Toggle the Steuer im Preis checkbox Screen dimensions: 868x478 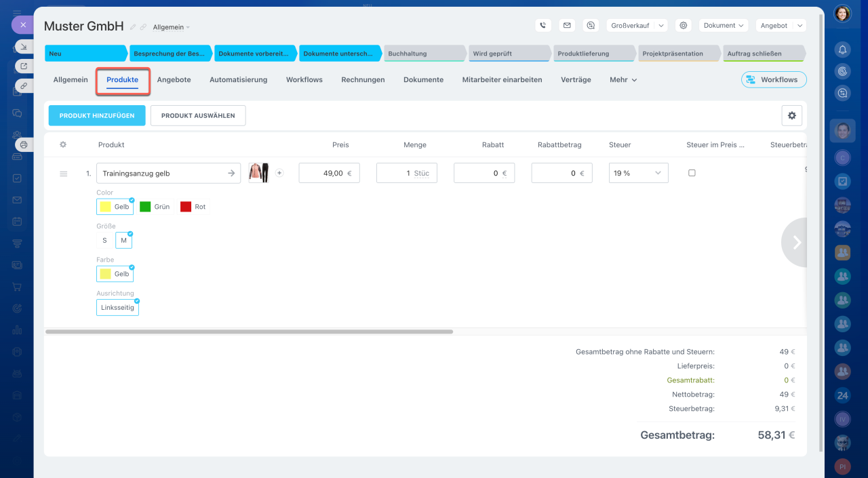(x=692, y=173)
